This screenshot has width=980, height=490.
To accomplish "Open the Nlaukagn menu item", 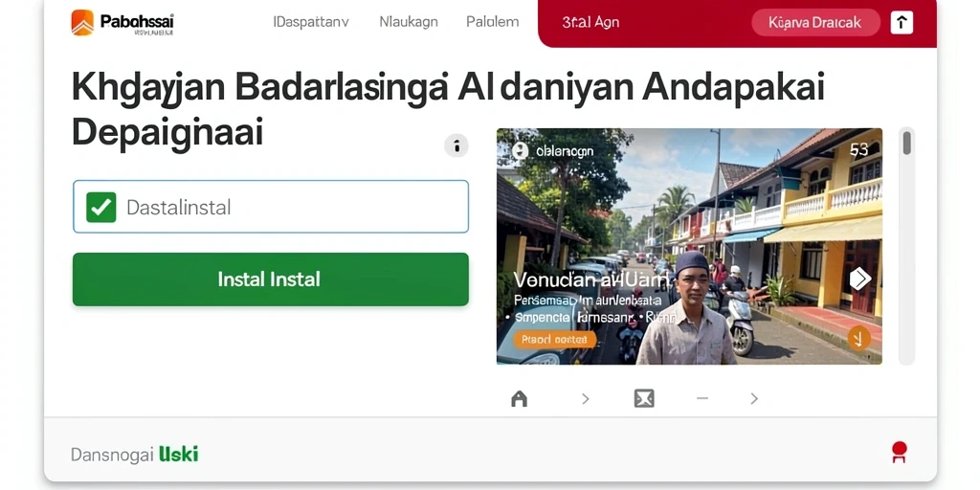I will [x=408, y=22].
